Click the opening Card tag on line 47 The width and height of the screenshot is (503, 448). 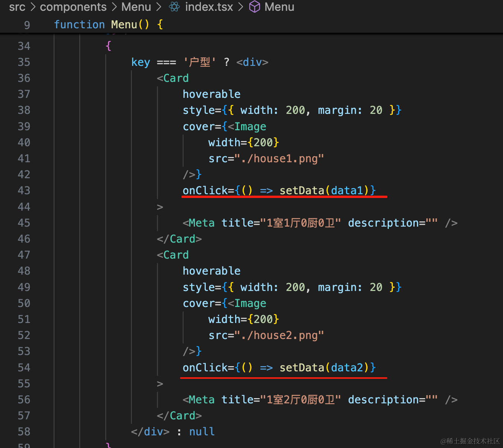point(173,255)
